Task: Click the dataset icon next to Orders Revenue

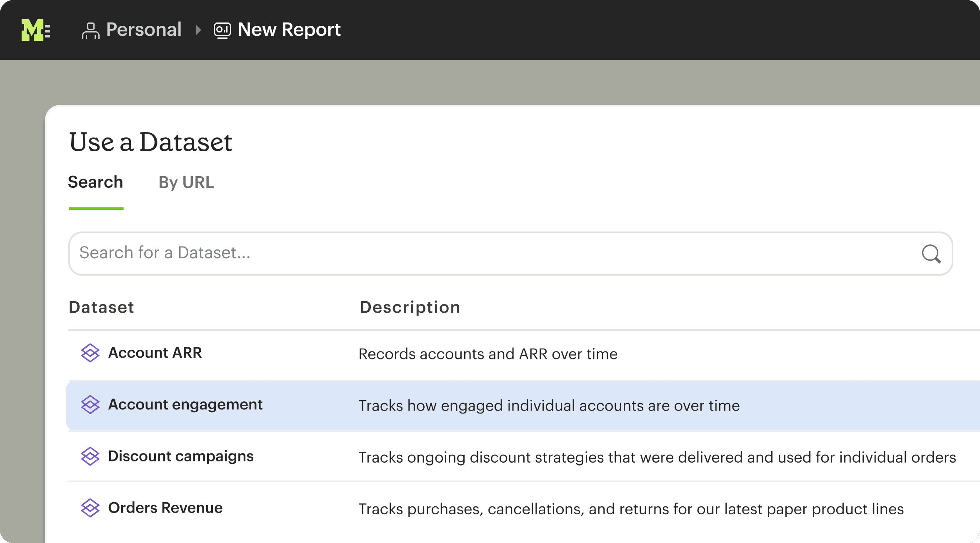Action: coord(90,508)
